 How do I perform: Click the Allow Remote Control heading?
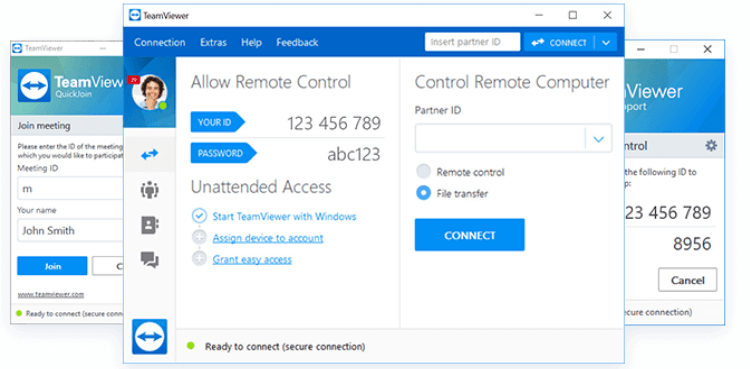pos(271,82)
